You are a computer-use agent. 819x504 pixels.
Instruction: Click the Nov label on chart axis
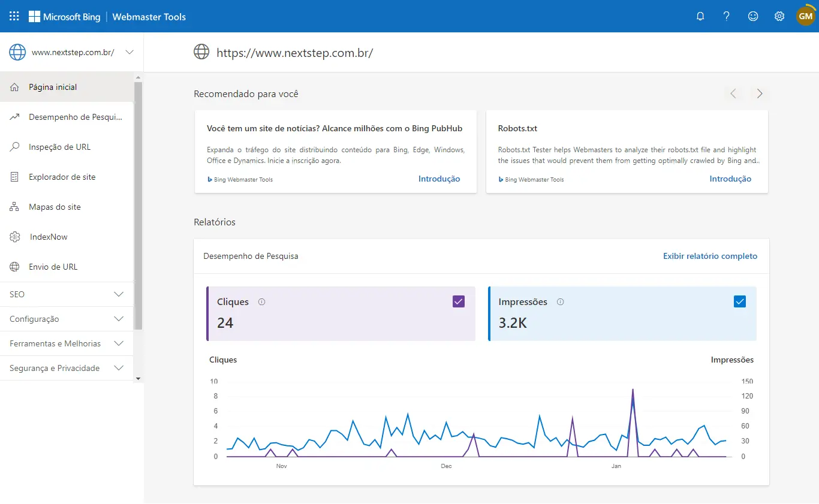point(282,466)
